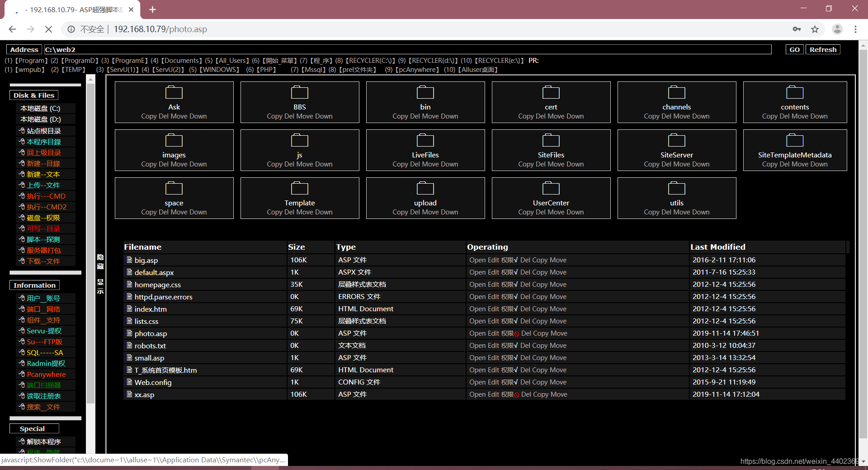Go back with the browser arrow
Screen dimensions: 868x470
12,29
